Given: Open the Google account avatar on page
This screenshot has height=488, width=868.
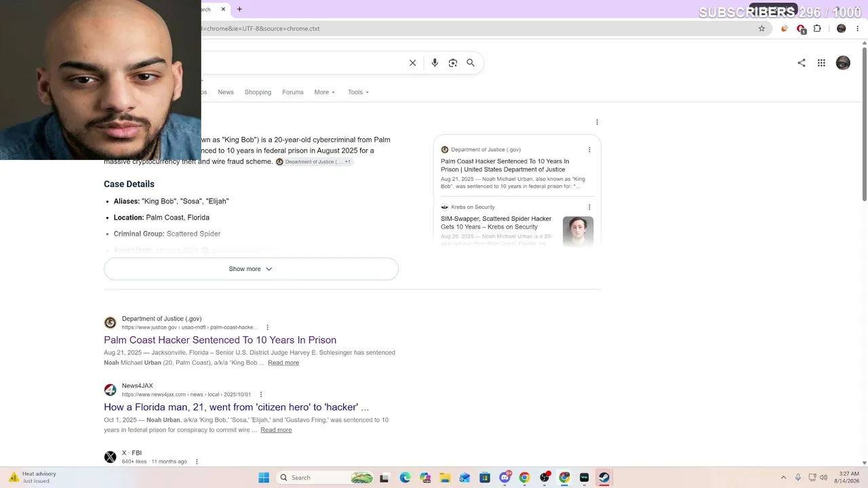Looking at the screenshot, I should click(x=843, y=63).
